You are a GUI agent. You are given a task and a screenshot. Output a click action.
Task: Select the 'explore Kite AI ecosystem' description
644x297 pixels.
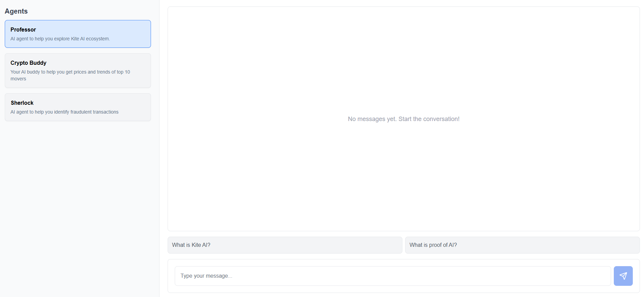60,39
